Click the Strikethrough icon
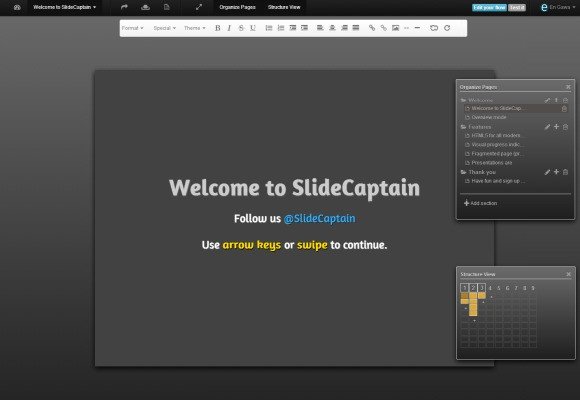Screen dimensions: 580x400 tap(241, 28)
